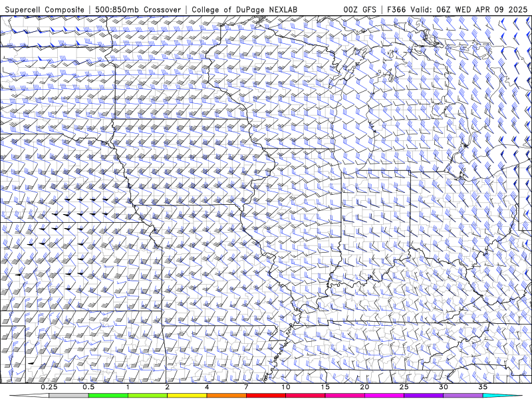The height and width of the screenshot is (399, 532).
Task: Select the green 0.5–1 colorbar segment
Action: tap(108, 396)
